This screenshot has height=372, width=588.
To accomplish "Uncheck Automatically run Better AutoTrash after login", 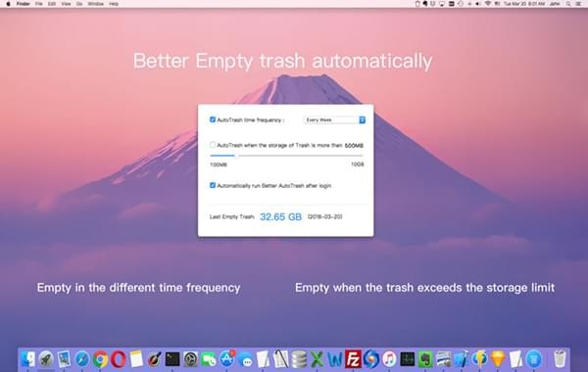I will (x=213, y=185).
